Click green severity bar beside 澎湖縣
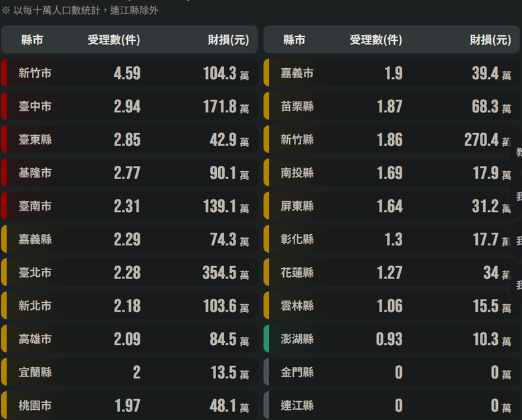Screen dimensions: 522x420 [x=266, y=339]
